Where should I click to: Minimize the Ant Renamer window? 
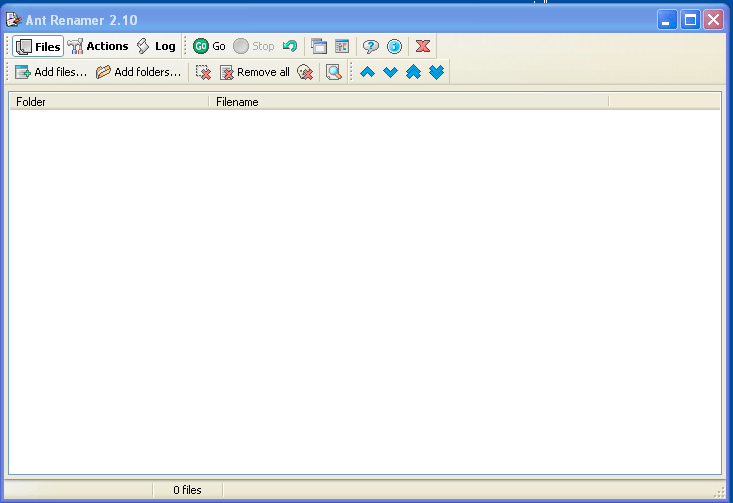[x=667, y=20]
